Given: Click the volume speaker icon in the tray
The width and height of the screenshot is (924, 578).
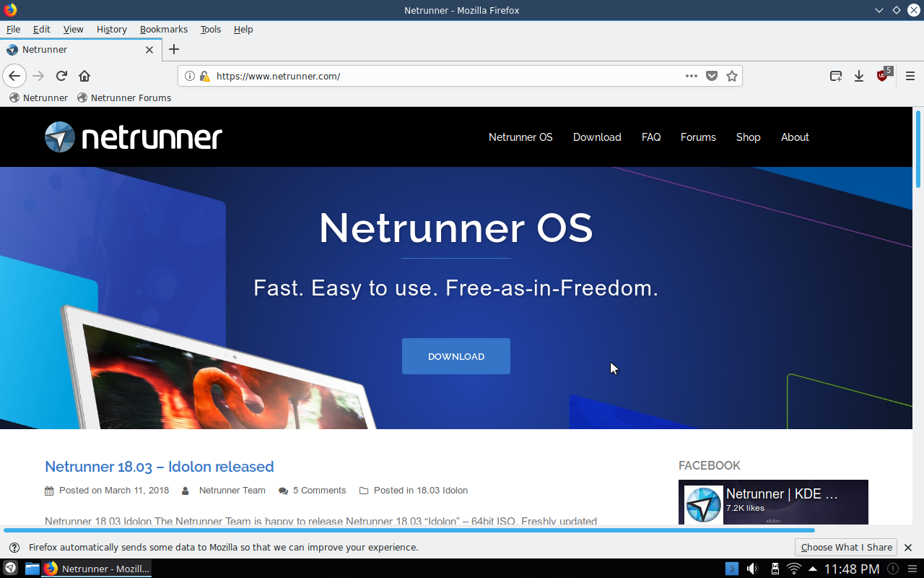Looking at the screenshot, I should click(752, 568).
